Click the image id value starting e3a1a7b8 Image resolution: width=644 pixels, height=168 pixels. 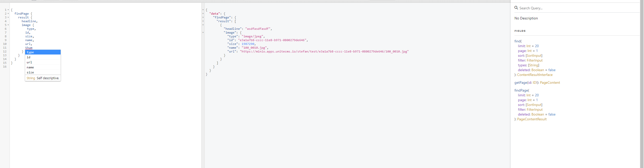coord(272,40)
